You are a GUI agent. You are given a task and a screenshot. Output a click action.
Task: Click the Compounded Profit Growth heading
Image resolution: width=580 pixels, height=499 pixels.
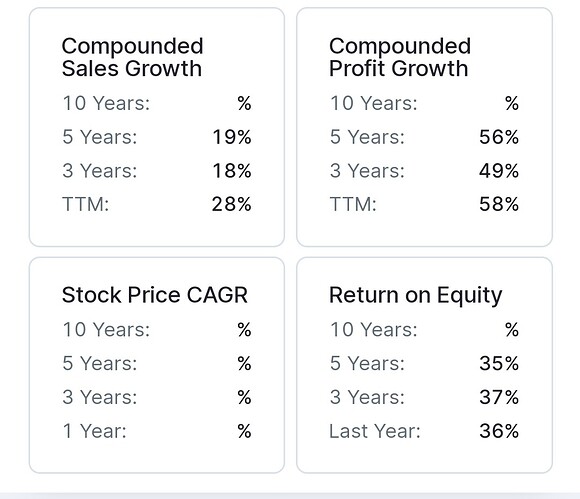[x=400, y=57]
